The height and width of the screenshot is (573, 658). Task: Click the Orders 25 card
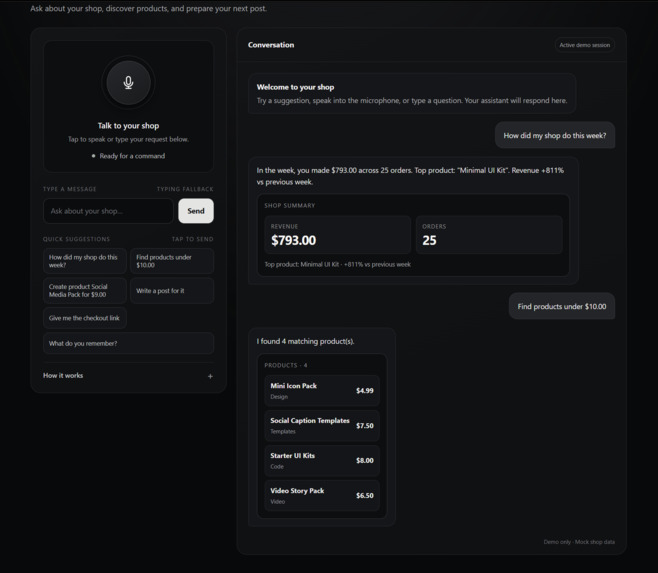pyautogui.click(x=489, y=235)
